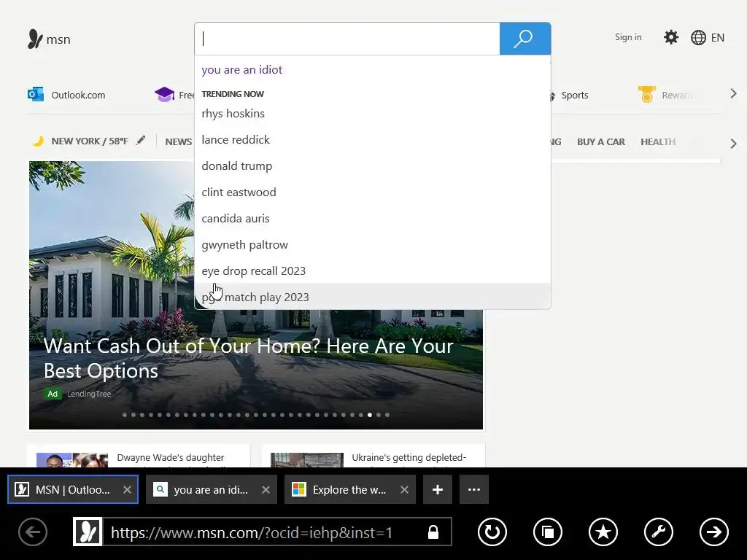This screenshot has height=560, width=747.
Task: Open the favorites star button
Action: pyautogui.click(x=603, y=532)
